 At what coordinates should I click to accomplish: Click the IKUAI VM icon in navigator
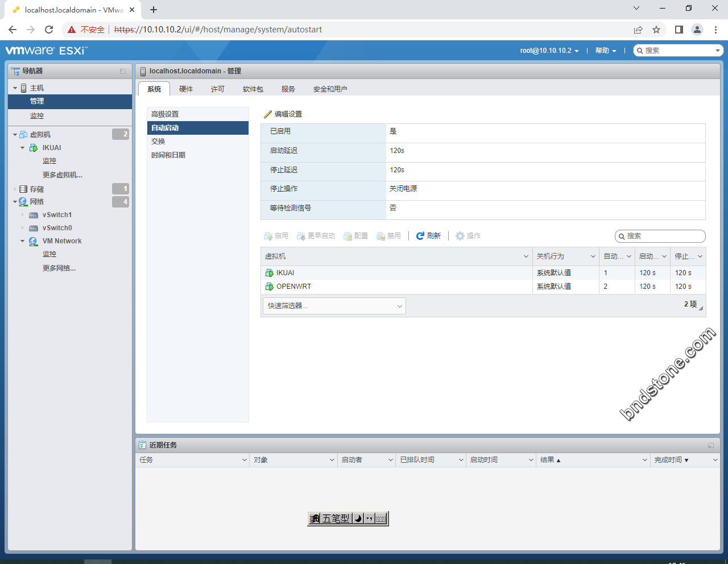pos(34,148)
